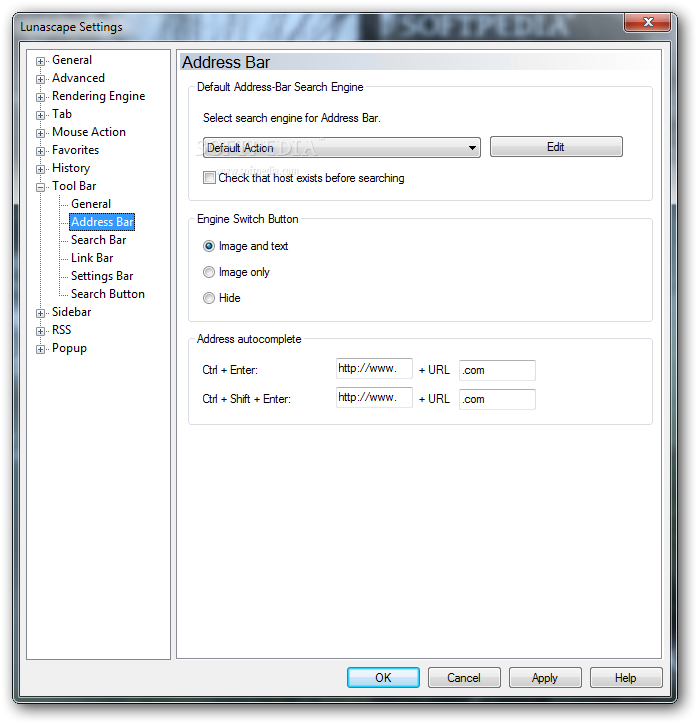Click the Edit search engine button
The width and height of the screenshot is (698, 724).
[556, 147]
